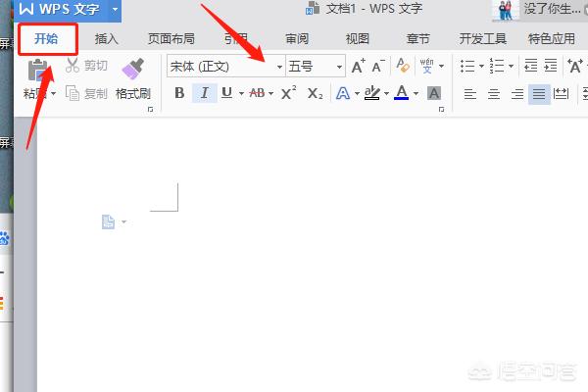Click the distributed alignment icon
This screenshot has height=392, width=588.
point(561,94)
